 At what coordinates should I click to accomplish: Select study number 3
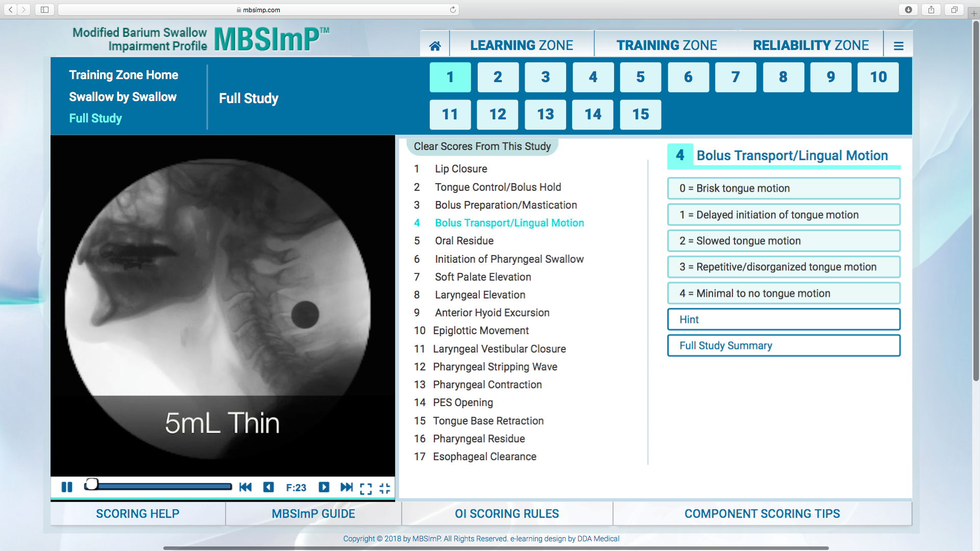545,77
